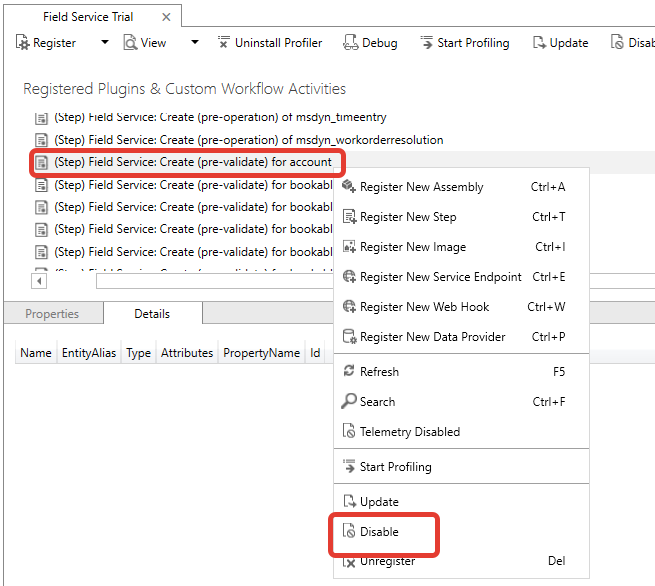The image size is (655, 586).
Task: Click the Unregister X icon
Action: click(x=349, y=562)
